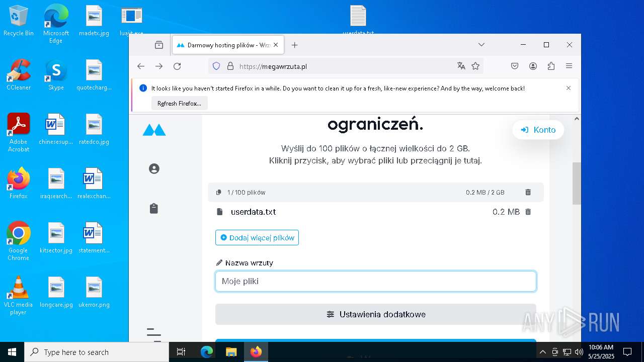Open tracking protection shield icon
The height and width of the screenshot is (362, 644).
click(216, 66)
